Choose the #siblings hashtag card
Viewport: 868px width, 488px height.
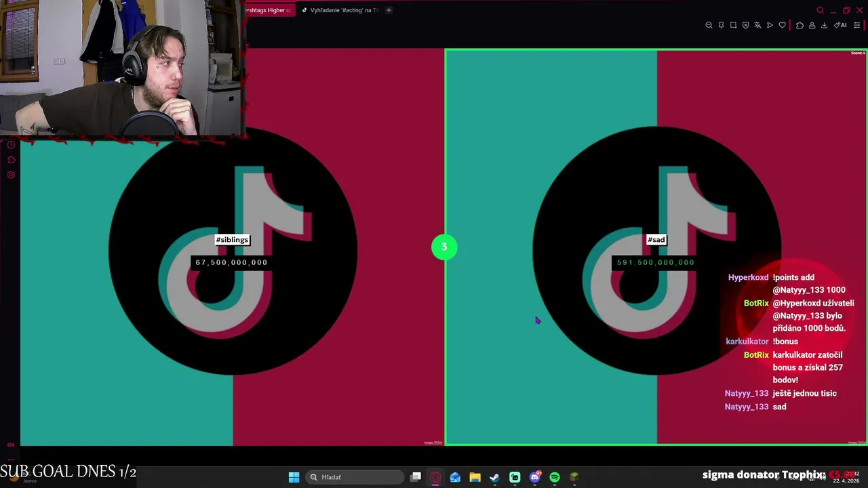coord(232,247)
